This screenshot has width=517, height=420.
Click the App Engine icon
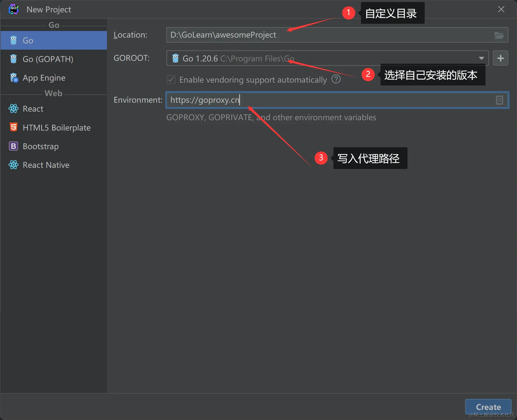pyautogui.click(x=14, y=78)
